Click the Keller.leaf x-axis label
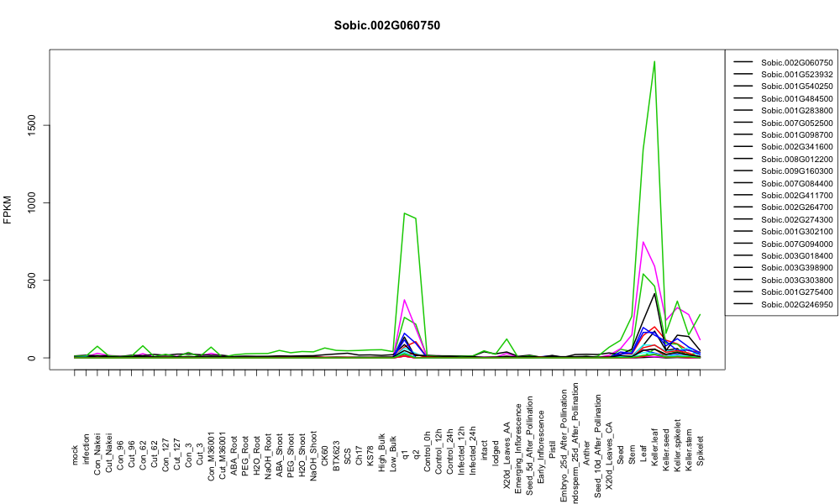The width and height of the screenshot is (840, 504). pyautogui.click(x=654, y=447)
